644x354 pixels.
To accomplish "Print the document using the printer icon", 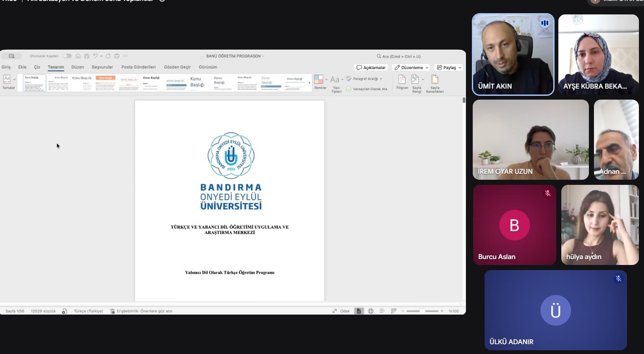I will pyautogui.click(x=117, y=56).
